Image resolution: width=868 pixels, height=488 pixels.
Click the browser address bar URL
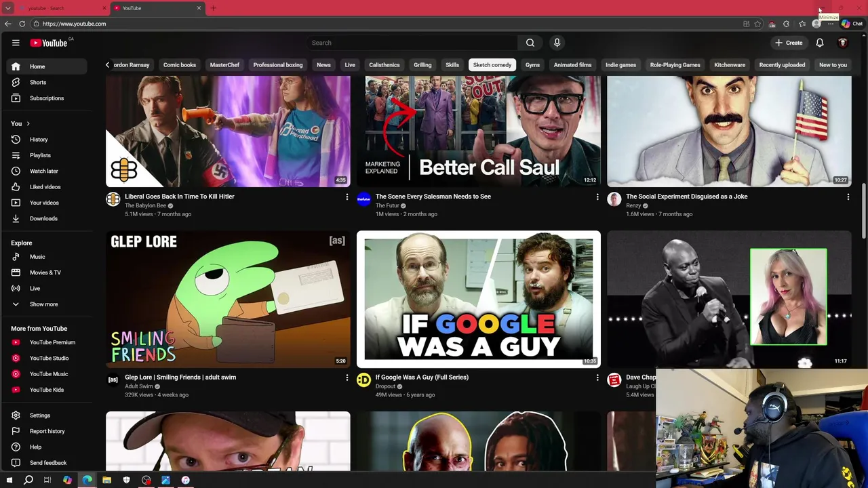tap(74, 24)
